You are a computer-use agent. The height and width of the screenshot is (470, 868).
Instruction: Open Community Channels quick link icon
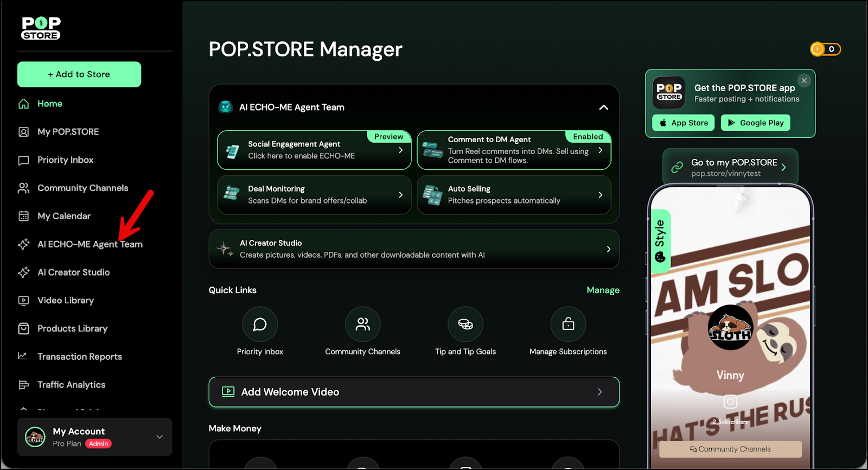click(x=362, y=325)
